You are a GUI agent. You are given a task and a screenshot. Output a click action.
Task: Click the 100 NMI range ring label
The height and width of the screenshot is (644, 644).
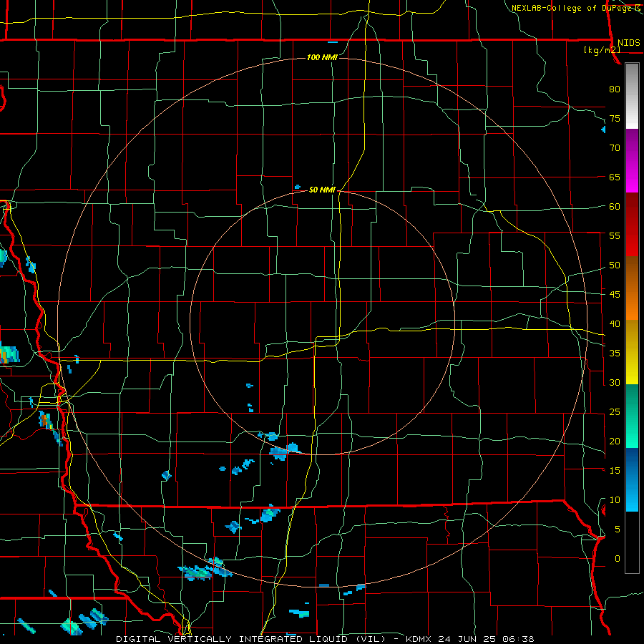pos(322,57)
